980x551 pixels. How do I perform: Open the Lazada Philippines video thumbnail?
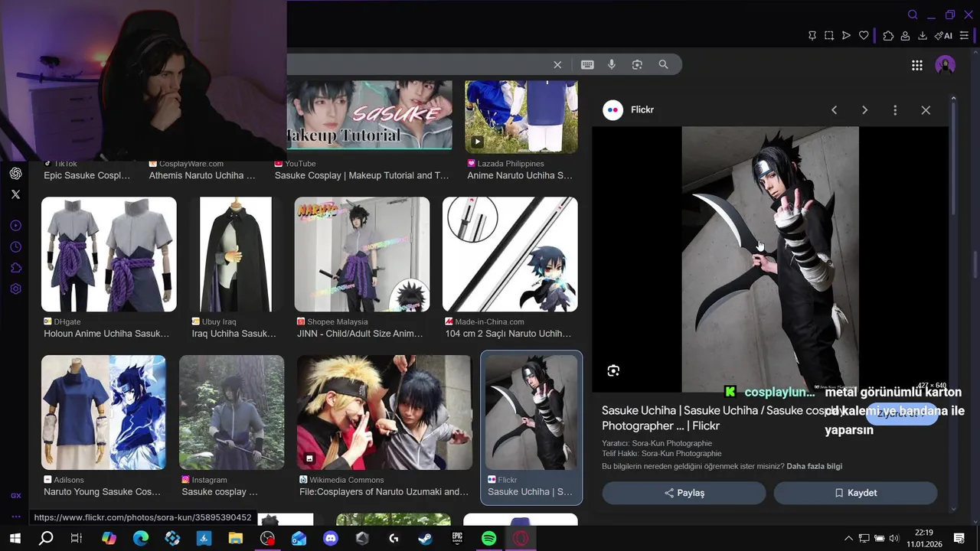[x=521, y=116]
